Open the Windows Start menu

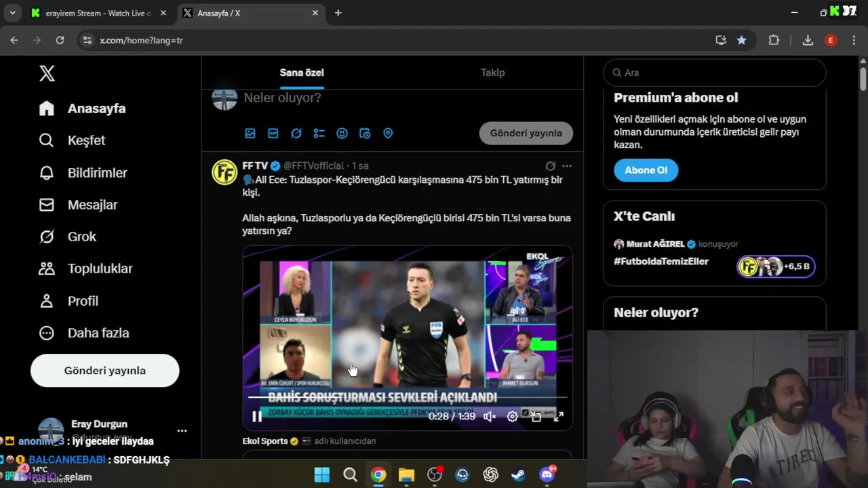(322, 474)
